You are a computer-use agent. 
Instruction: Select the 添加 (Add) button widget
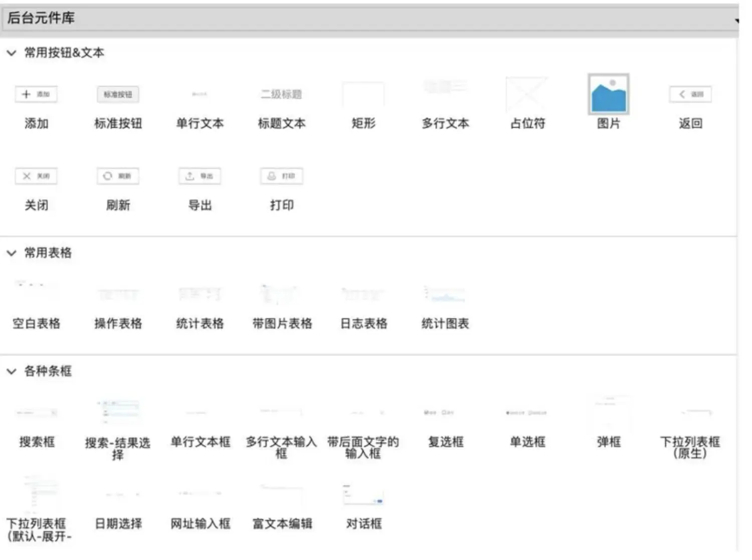coord(36,95)
